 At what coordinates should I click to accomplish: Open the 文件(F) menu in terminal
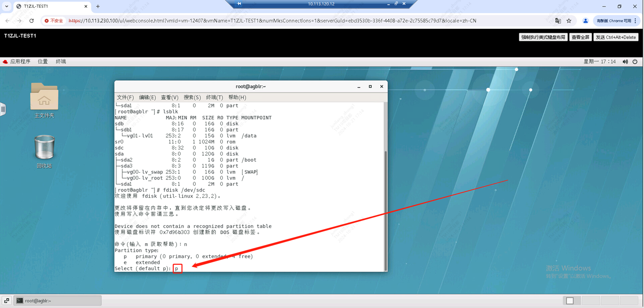tap(125, 97)
